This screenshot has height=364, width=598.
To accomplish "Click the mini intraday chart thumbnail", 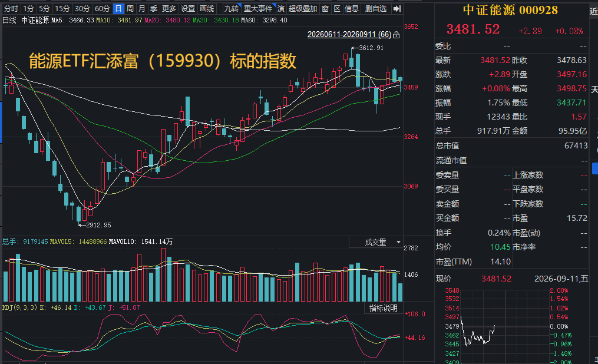I will pos(505,326).
